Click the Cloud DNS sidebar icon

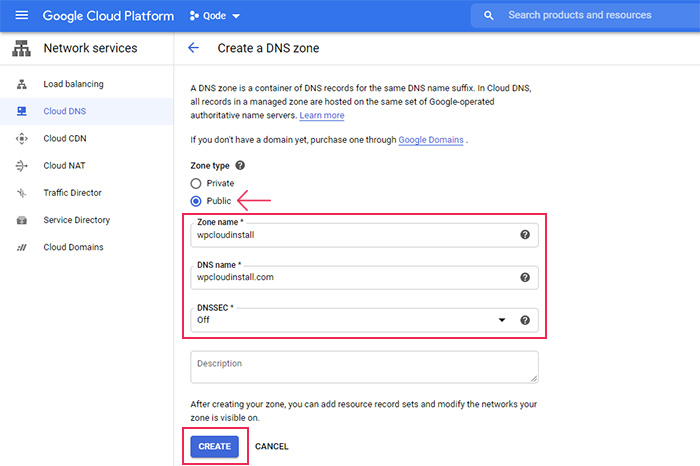pos(21,111)
